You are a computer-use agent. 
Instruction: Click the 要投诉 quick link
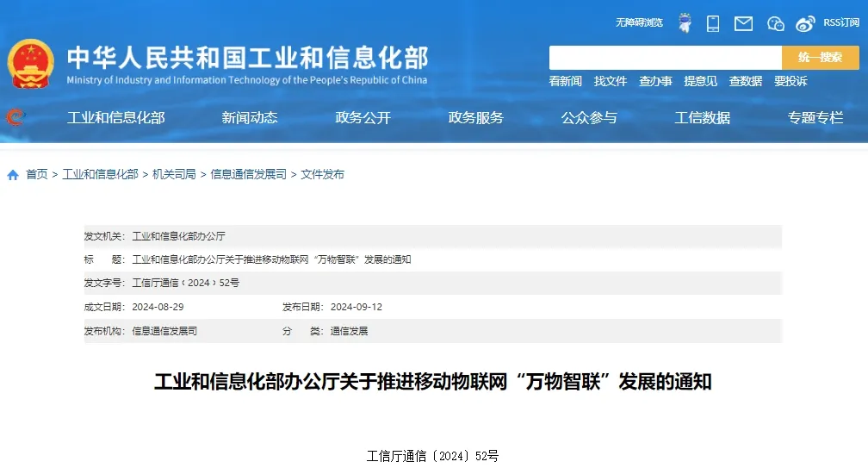point(790,81)
